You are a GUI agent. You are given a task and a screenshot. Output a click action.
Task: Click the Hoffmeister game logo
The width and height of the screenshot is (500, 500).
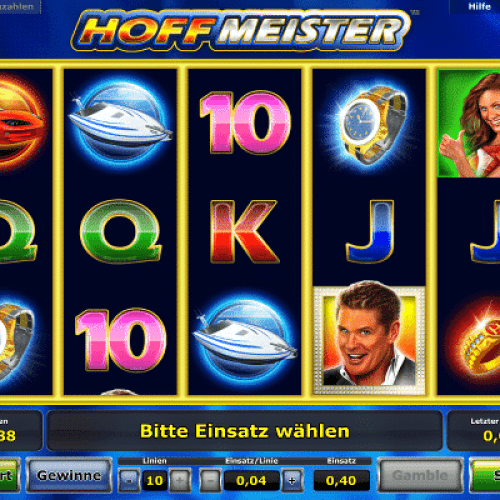[241, 31]
